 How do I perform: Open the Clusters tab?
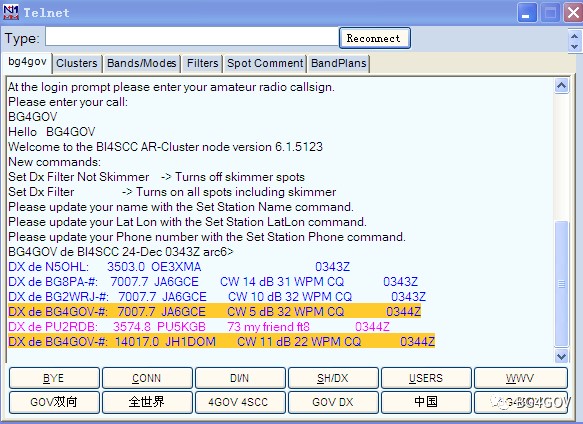pos(77,63)
